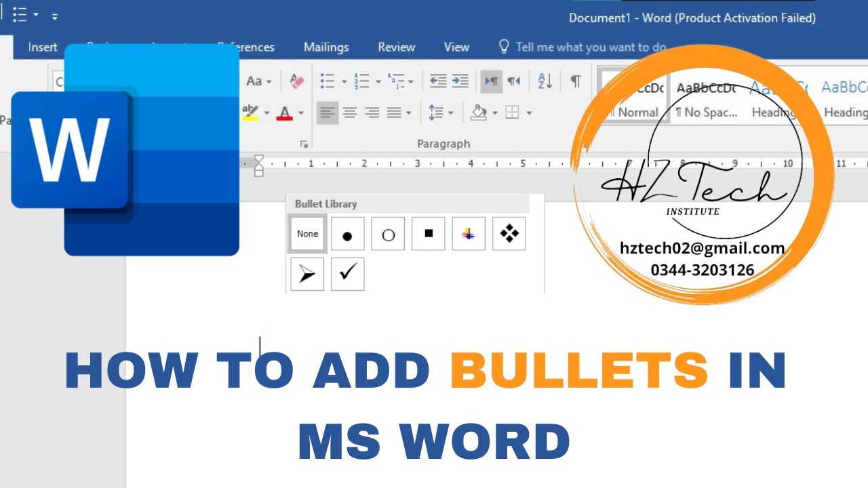The width and height of the screenshot is (868, 488).
Task: Click the Clear All Formatting eraser icon
Action: [296, 81]
